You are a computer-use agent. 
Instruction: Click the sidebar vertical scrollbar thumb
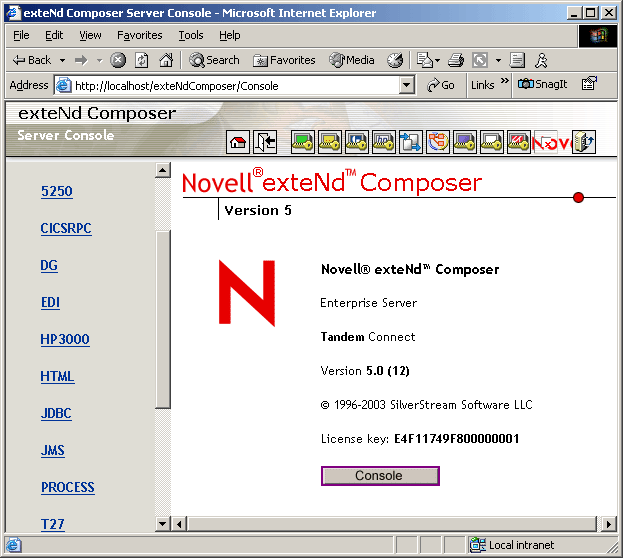[x=163, y=319]
